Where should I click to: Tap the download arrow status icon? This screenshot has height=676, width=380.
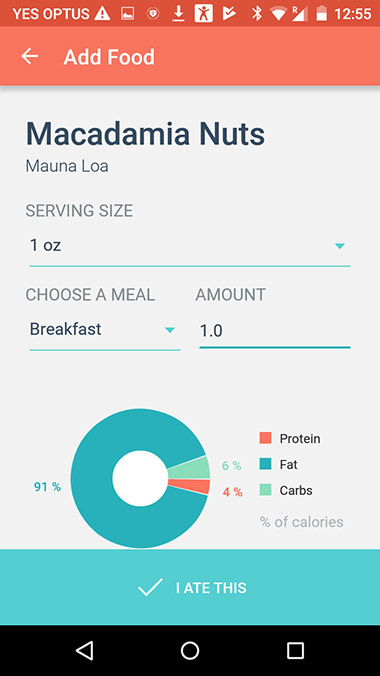(x=178, y=14)
